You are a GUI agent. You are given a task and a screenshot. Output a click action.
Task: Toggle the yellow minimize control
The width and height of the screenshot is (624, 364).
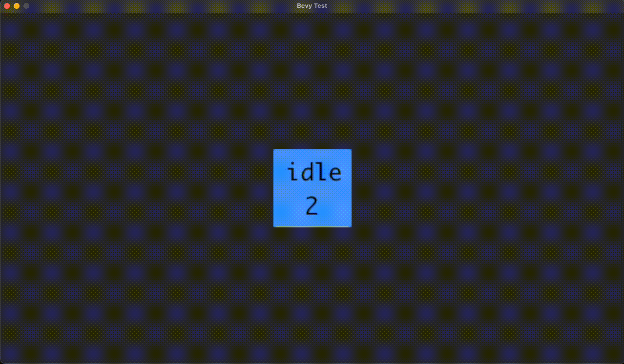tap(16, 6)
